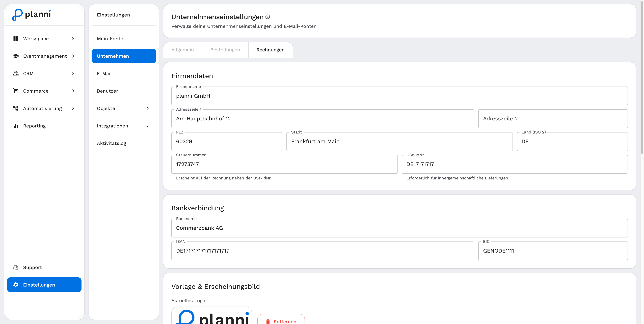Click the Workspace dashboard icon
The width and height of the screenshot is (644, 324).
16,39
